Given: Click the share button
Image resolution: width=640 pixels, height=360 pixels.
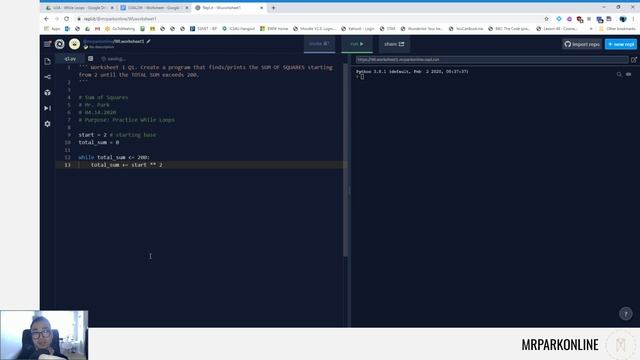Looking at the screenshot, I should click(x=394, y=44).
